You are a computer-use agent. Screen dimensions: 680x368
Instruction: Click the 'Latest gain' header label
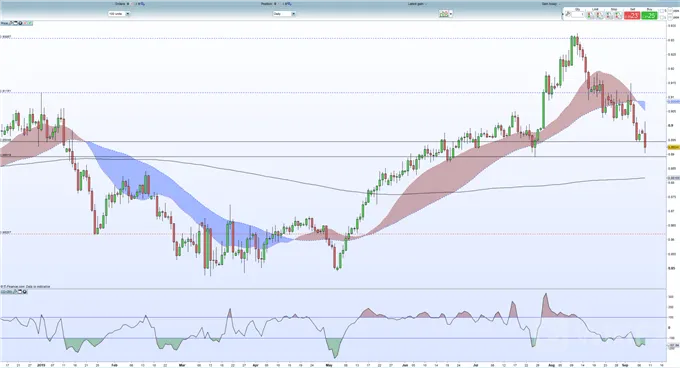coord(417,4)
